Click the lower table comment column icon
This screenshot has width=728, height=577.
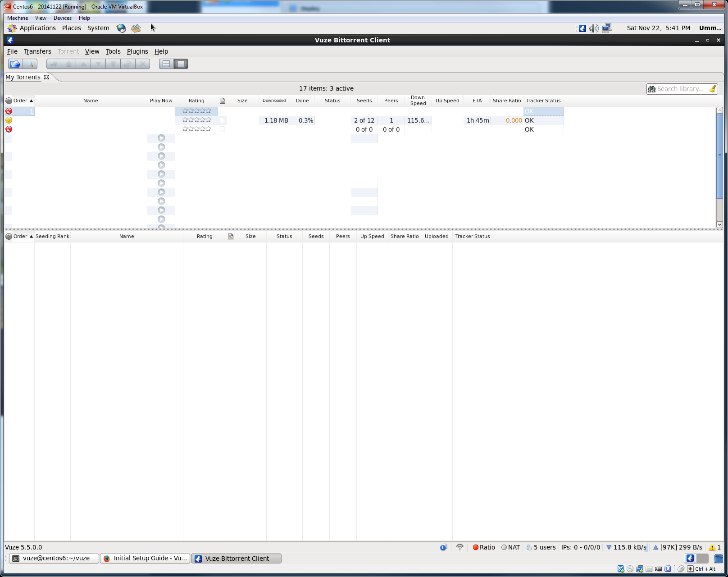231,236
